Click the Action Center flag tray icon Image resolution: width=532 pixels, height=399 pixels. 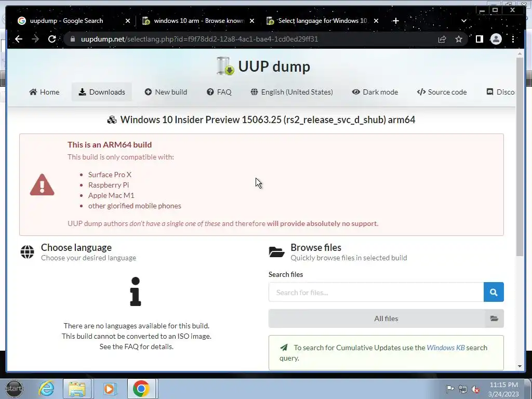tap(450, 389)
